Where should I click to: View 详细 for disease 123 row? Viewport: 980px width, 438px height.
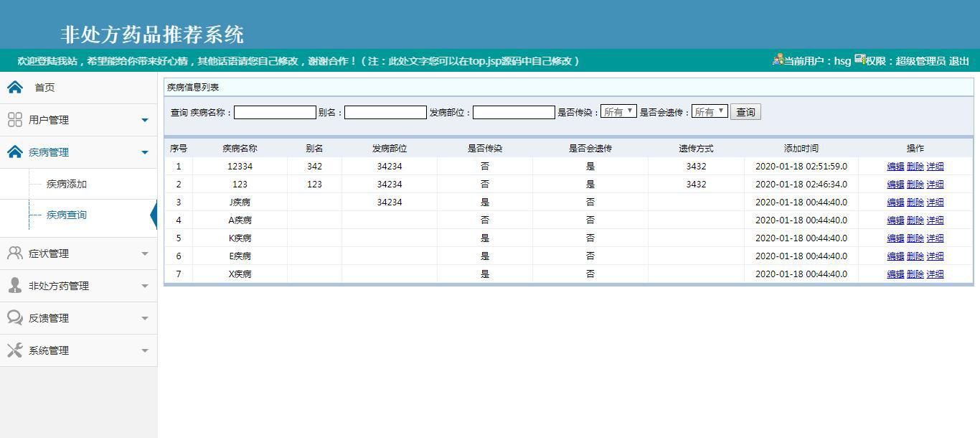(935, 184)
